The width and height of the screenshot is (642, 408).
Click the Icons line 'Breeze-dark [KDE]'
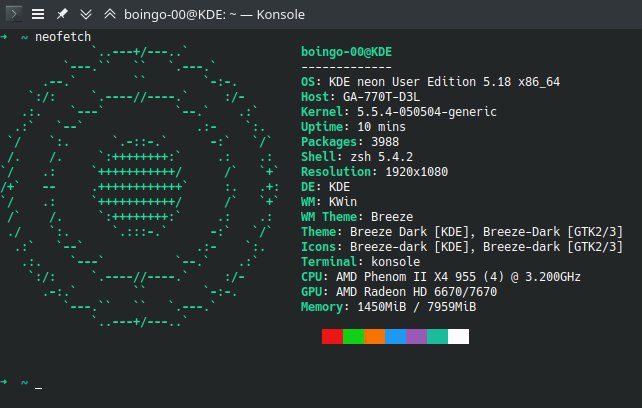click(x=409, y=247)
